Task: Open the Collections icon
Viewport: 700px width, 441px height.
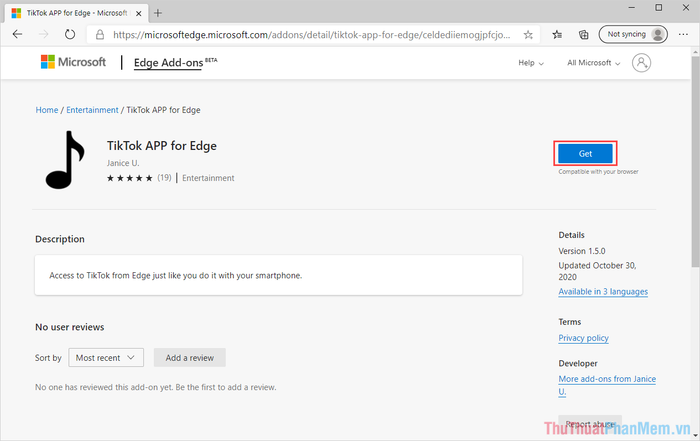Action: coord(583,34)
